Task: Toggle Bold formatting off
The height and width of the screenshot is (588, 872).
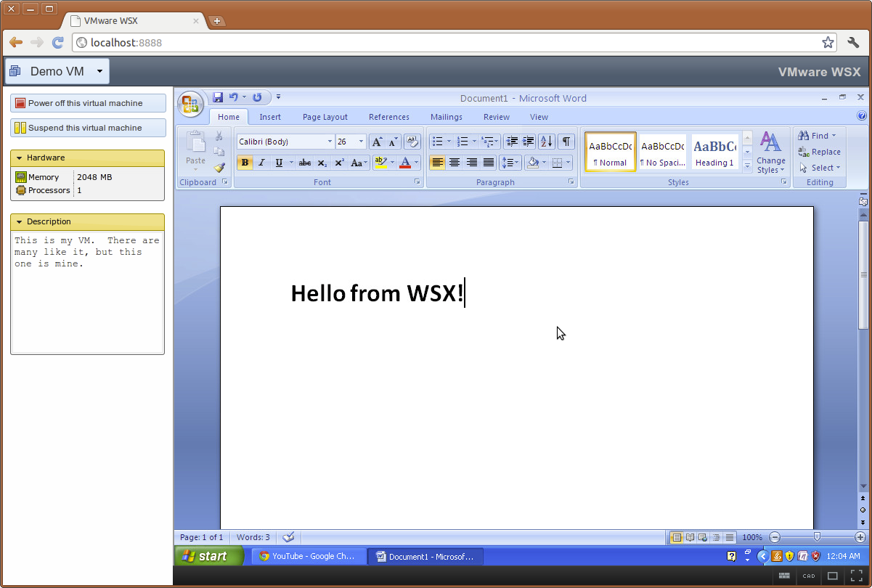Action: 245,163
